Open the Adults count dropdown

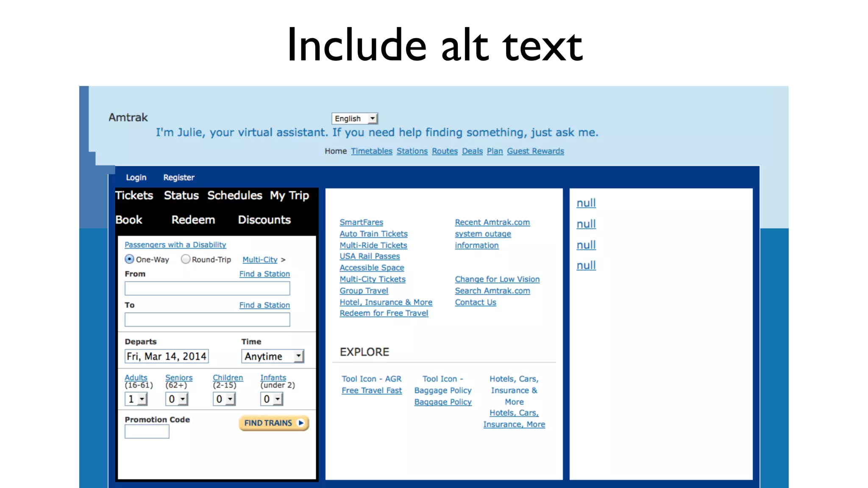pos(136,399)
